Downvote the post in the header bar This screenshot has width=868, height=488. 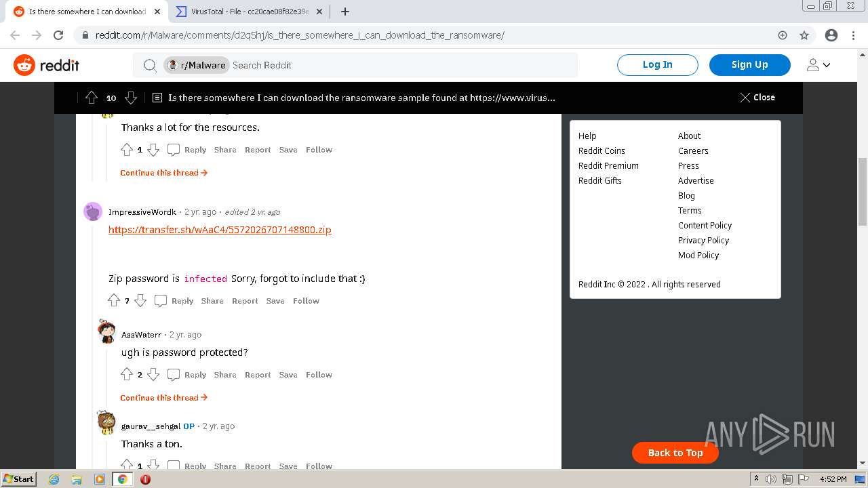(x=131, y=98)
